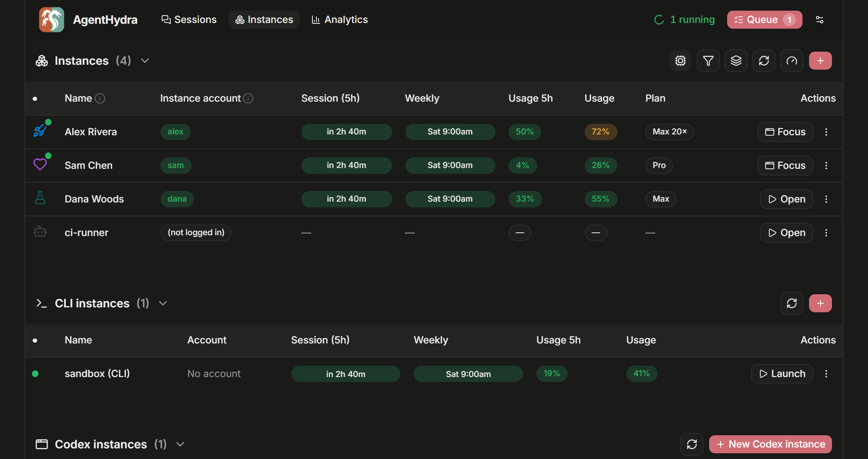This screenshot has height=459, width=868.
Task: Click Sam Chen's Pro plan badge
Action: click(659, 166)
